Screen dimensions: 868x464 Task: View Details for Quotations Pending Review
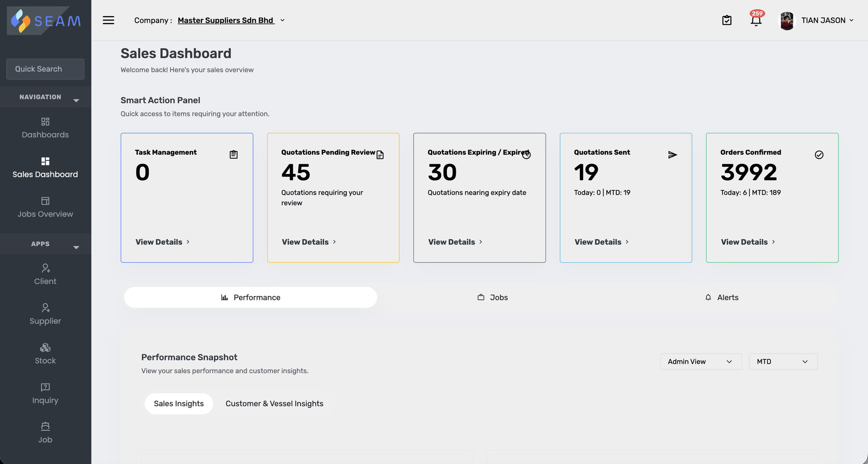(309, 242)
